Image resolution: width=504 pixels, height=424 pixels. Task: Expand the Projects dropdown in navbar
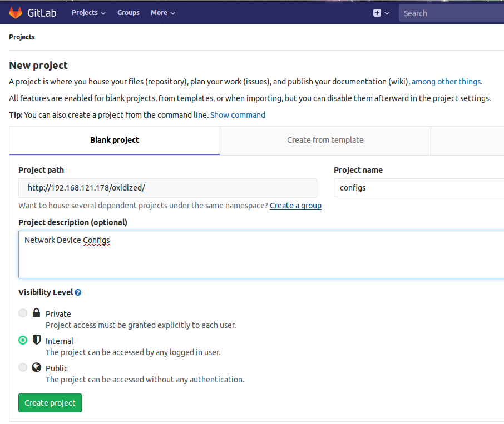click(88, 13)
